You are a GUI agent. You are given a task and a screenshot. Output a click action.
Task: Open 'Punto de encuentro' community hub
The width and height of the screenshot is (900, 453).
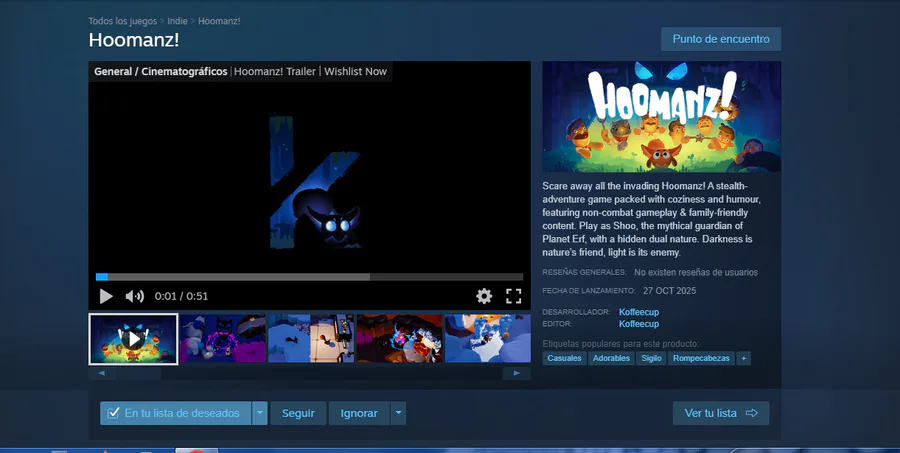click(x=721, y=39)
